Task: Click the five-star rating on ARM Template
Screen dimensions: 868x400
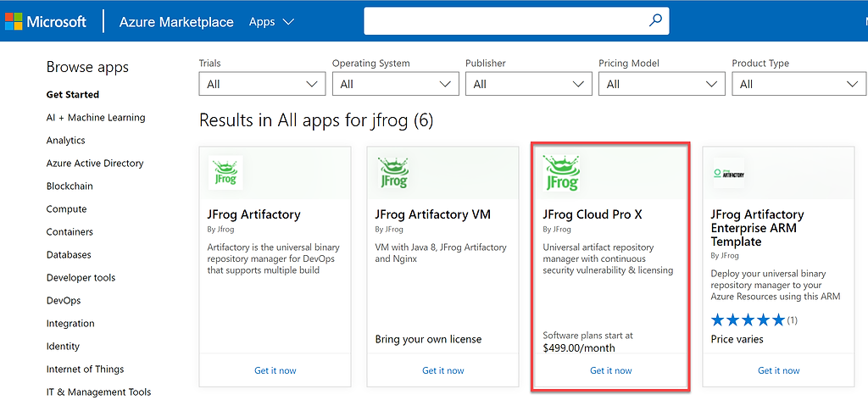Action: coord(748,319)
